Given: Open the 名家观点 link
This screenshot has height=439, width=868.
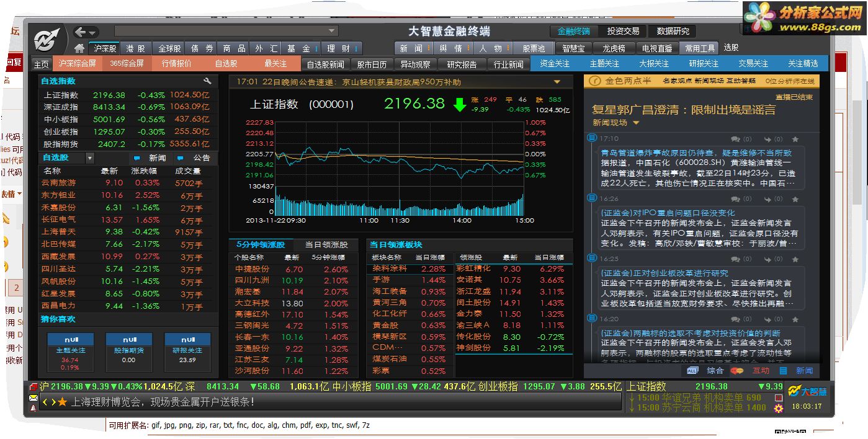Looking at the screenshot, I should point(677,81).
